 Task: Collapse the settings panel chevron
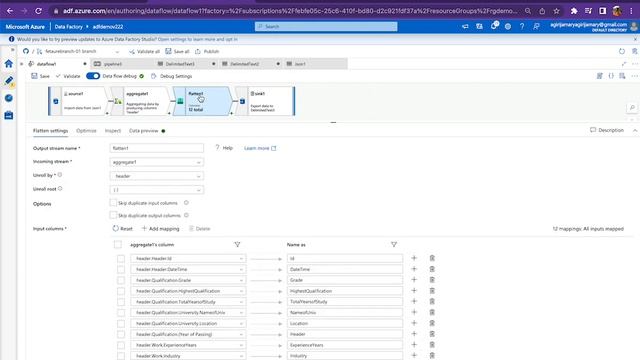635,130
